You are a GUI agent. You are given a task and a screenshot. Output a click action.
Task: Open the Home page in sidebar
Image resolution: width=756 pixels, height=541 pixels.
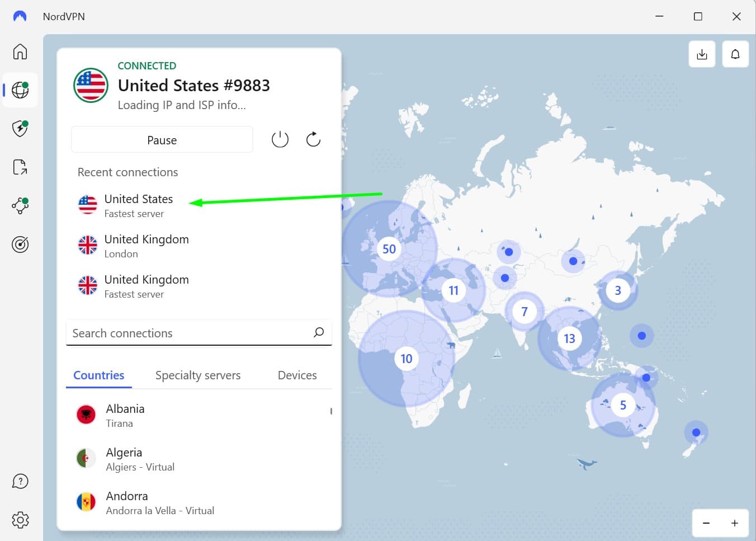click(20, 51)
